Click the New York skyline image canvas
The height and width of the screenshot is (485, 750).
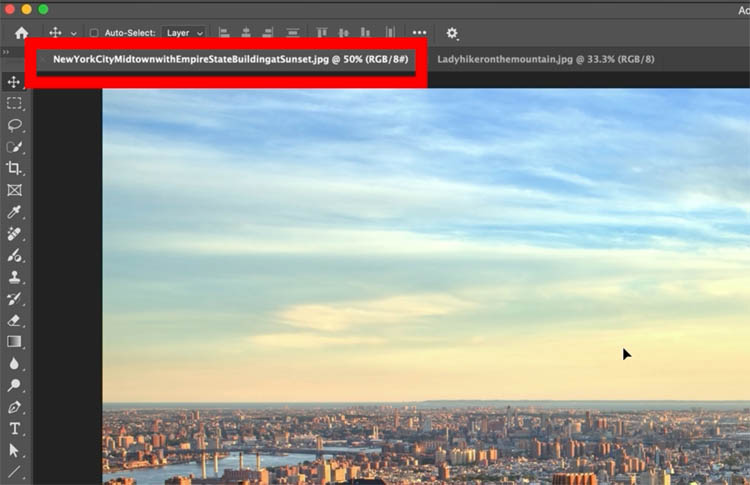[x=426, y=287]
